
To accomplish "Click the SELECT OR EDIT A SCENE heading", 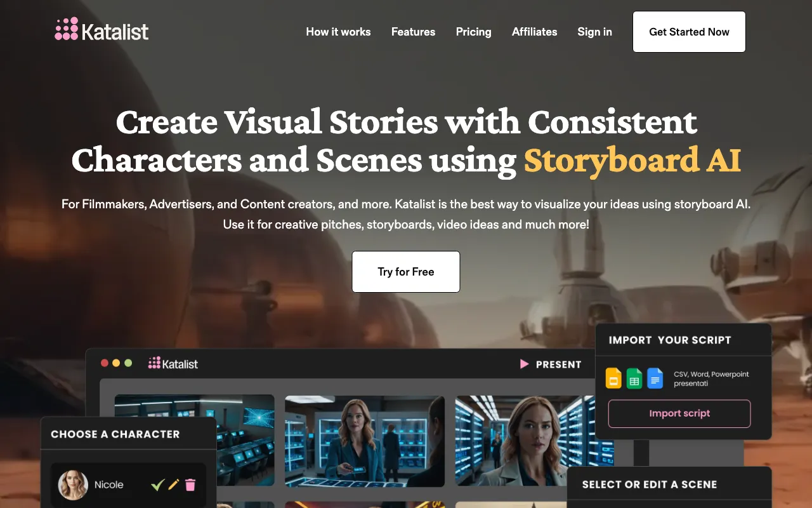I will [x=650, y=485].
